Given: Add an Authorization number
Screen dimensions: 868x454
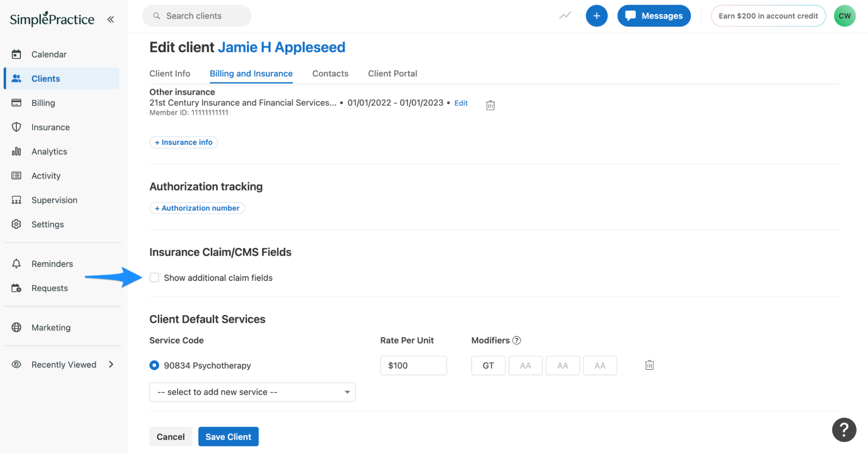Looking at the screenshot, I should click(197, 208).
